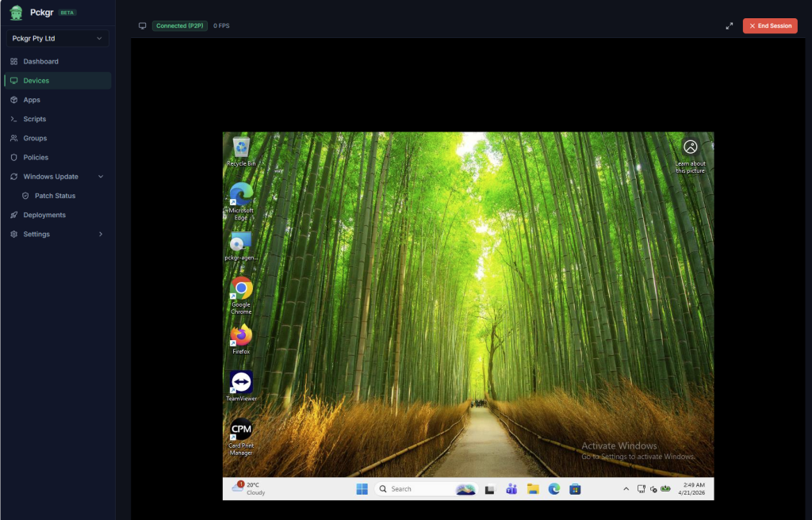This screenshot has width=812, height=520.
Task: Click the fullscreen expand icon
Action: [730, 26]
